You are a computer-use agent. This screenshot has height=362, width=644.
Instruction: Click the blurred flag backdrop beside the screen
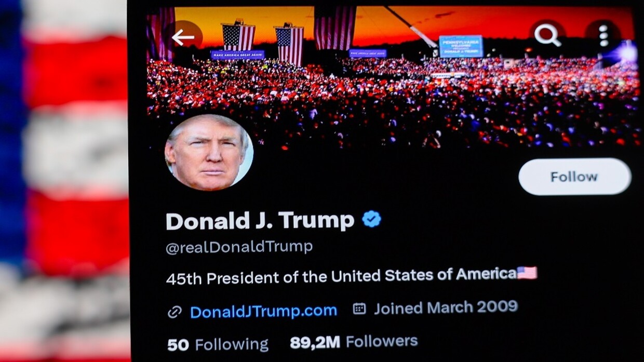(x=64, y=181)
